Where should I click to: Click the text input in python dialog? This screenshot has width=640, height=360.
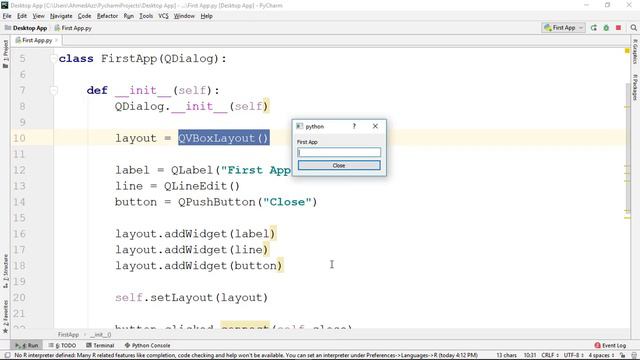tap(339, 152)
